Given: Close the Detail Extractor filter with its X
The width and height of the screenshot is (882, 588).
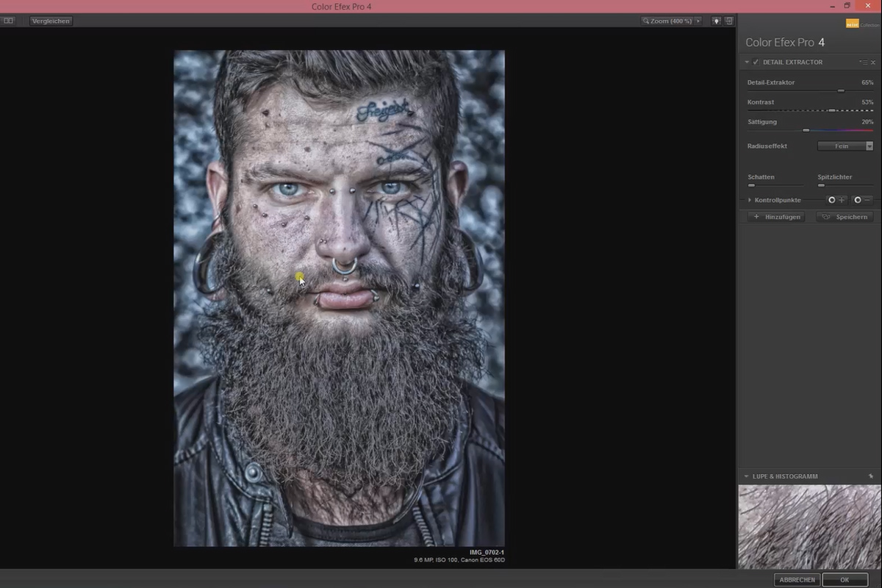Looking at the screenshot, I should pos(872,62).
